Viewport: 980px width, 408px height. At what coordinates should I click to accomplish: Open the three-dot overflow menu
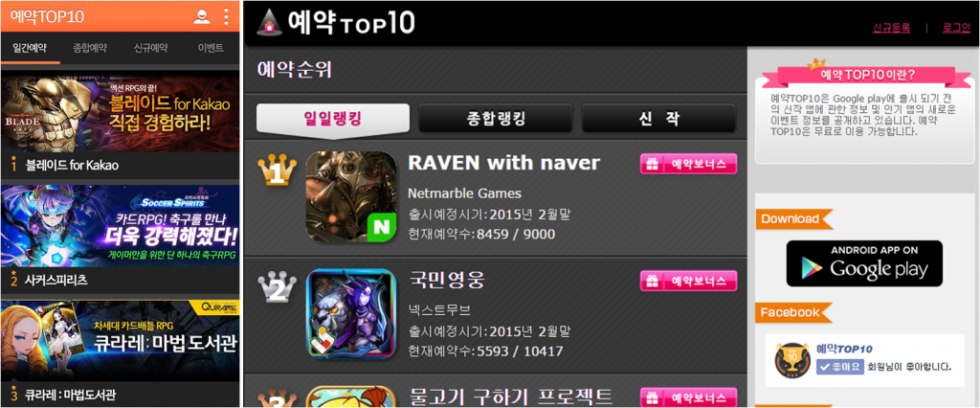[226, 16]
